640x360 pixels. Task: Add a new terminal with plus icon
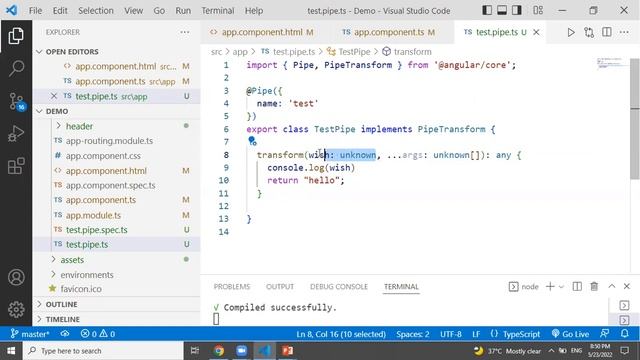click(550, 287)
